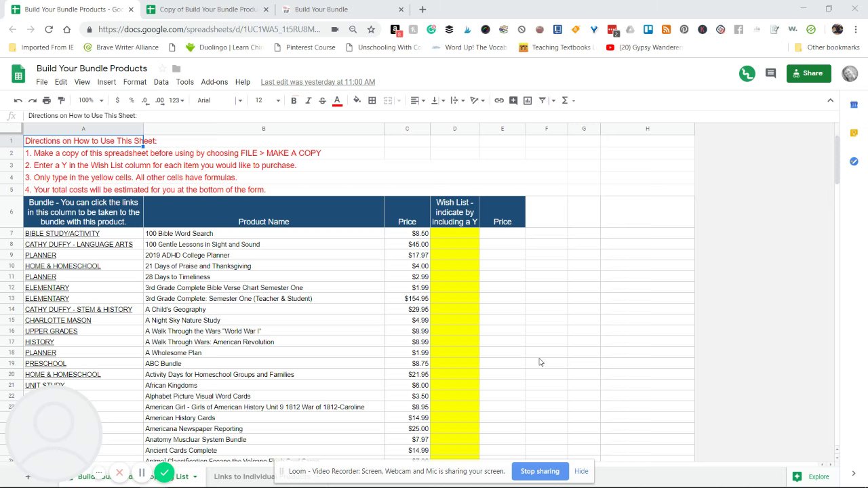The image size is (868, 488).
Task: Open the Links to Individual Products sheet tab
Action: tap(262, 476)
